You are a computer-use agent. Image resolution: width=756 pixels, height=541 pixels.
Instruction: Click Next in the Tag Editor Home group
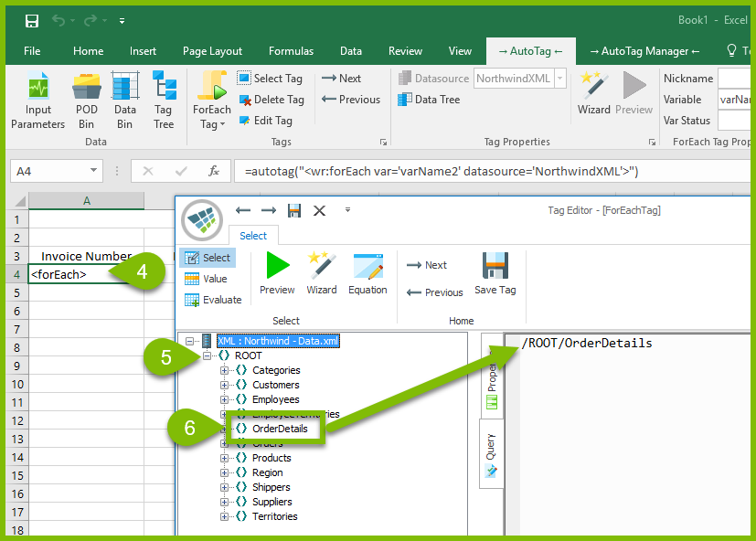(427, 265)
